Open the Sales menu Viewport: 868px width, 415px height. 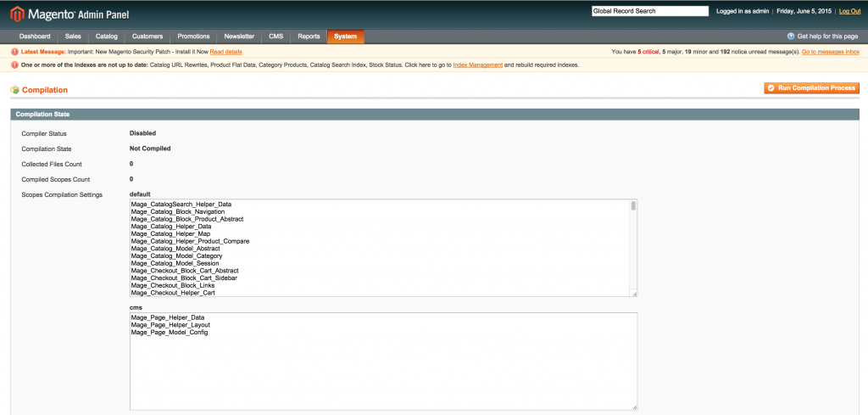[73, 36]
